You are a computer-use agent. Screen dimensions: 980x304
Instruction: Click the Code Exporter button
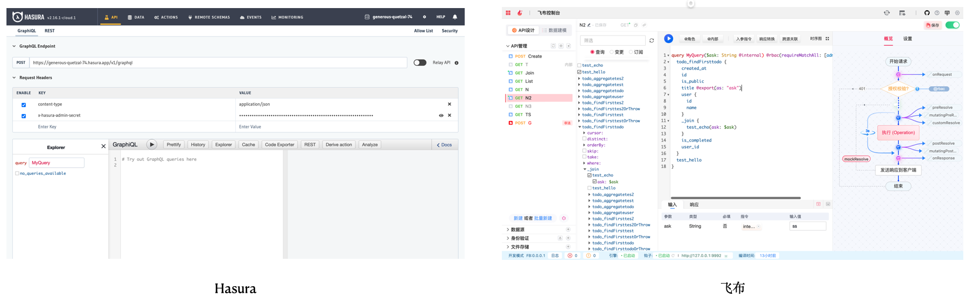click(x=279, y=145)
